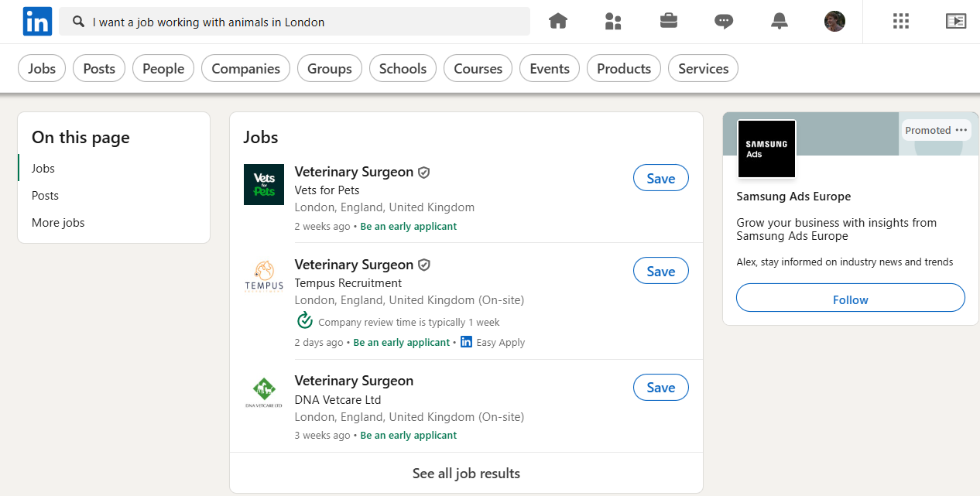Filter results by Companies

click(245, 69)
